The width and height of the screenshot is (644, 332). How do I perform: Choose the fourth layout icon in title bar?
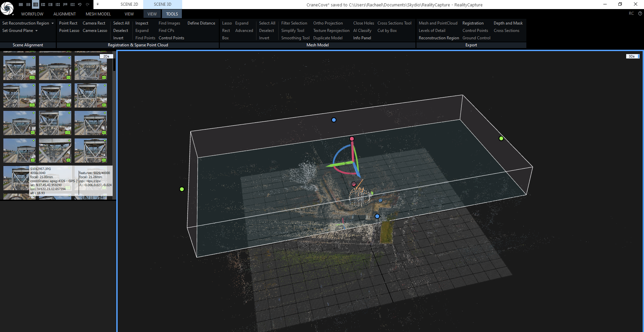click(x=43, y=4)
